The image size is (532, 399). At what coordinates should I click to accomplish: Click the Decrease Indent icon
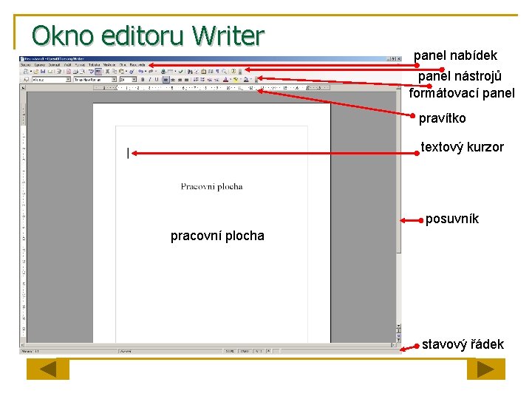[x=210, y=80]
